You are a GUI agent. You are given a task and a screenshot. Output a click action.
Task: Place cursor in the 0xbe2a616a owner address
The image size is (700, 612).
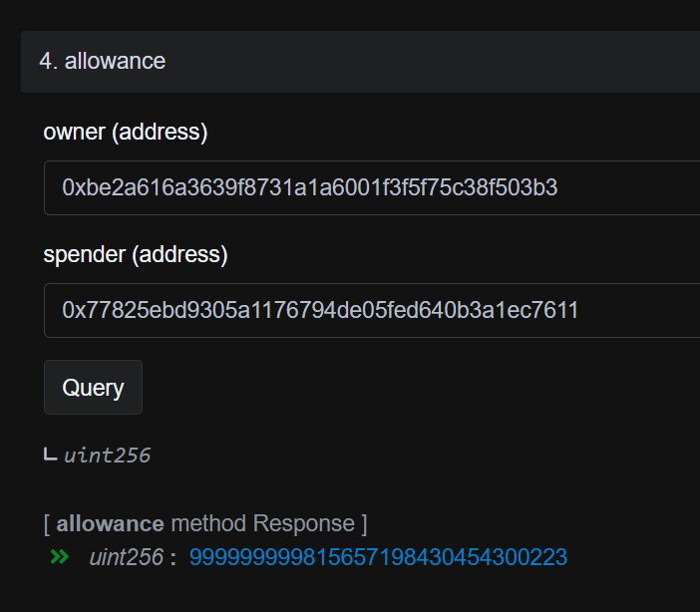point(310,187)
